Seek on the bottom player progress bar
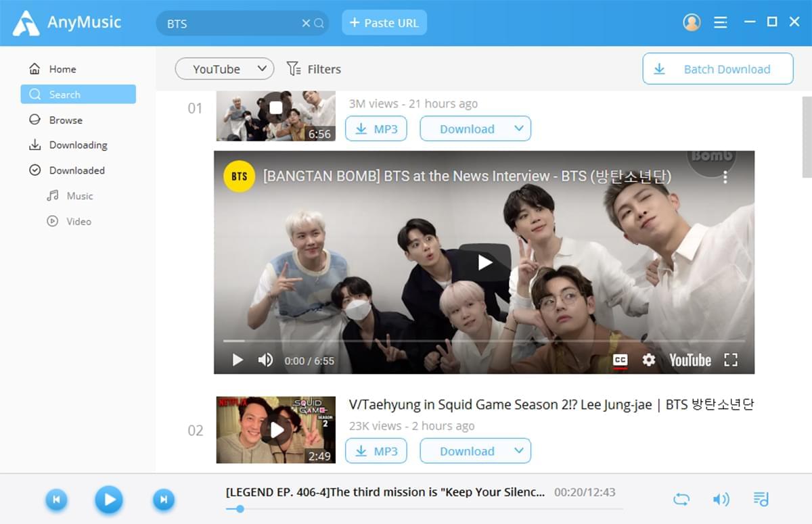This screenshot has width=812, height=524. (424, 509)
